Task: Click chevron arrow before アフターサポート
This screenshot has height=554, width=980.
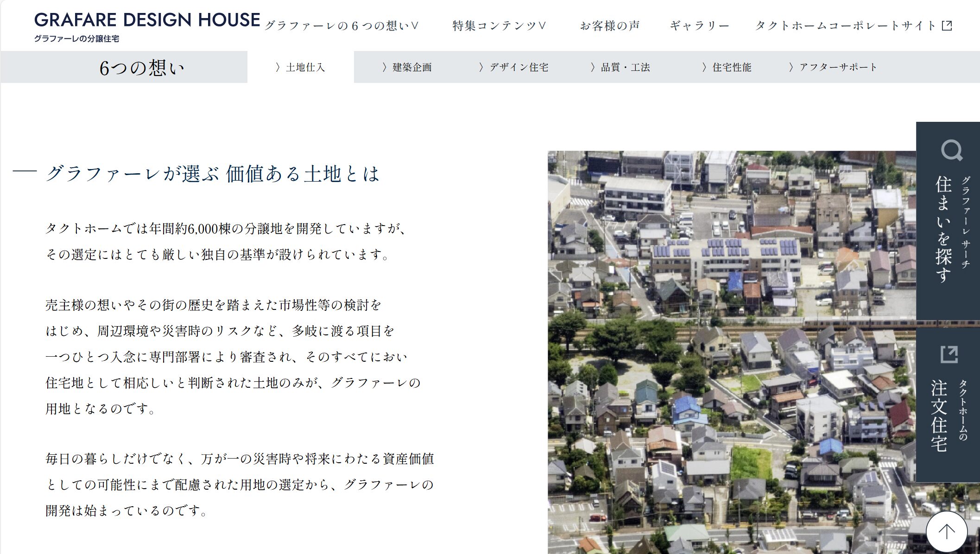Action: click(791, 68)
